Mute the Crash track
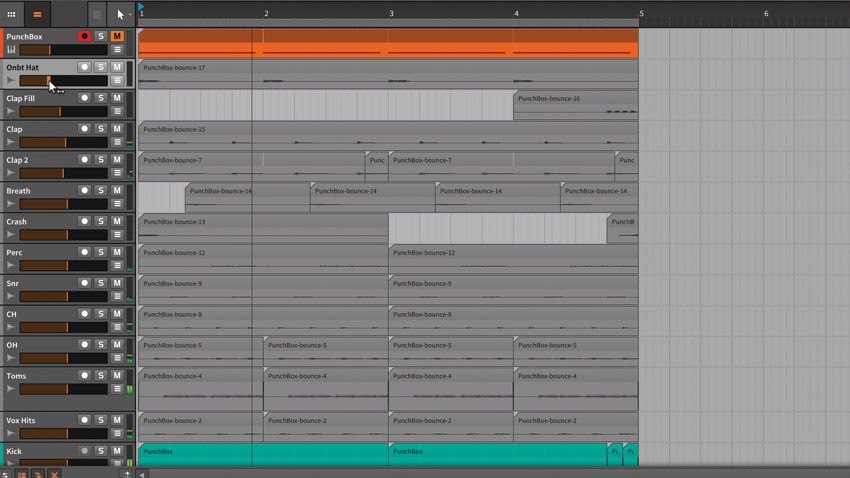850x478 pixels. pyautogui.click(x=117, y=222)
